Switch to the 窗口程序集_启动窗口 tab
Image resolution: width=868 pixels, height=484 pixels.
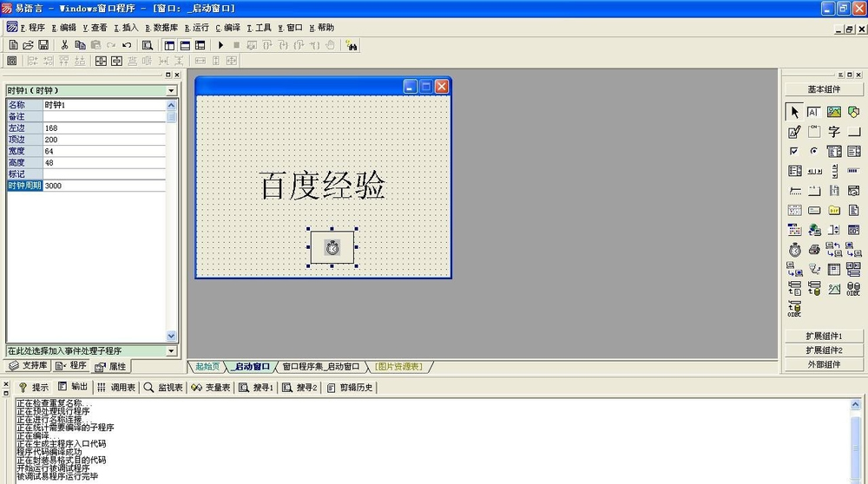(x=320, y=366)
